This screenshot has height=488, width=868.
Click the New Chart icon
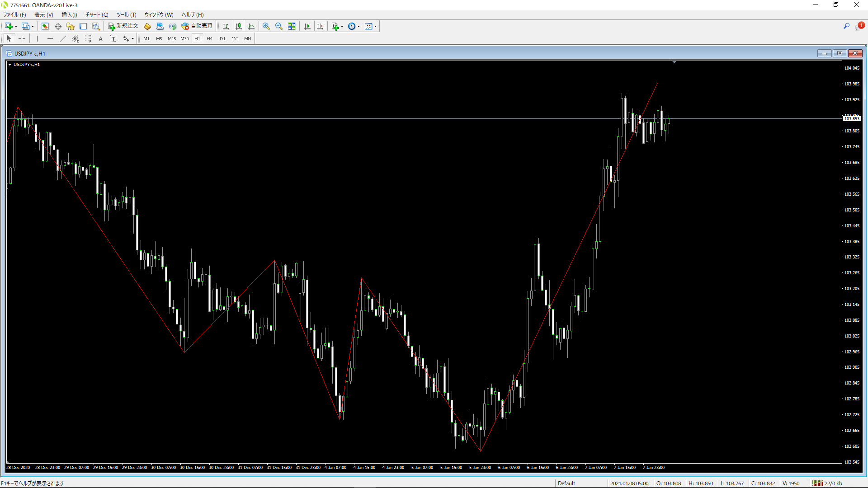pos(9,26)
